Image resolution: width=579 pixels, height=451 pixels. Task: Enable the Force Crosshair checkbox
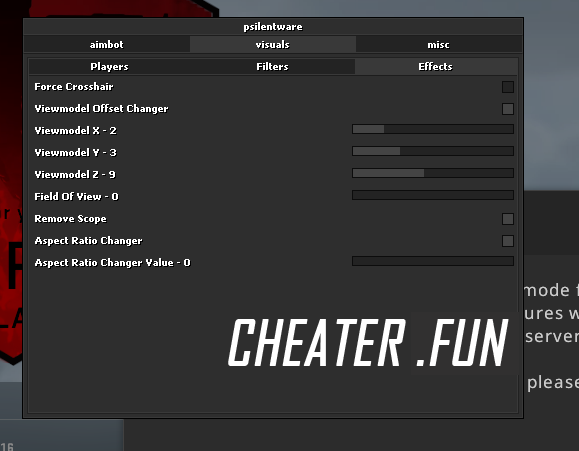coord(508,87)
